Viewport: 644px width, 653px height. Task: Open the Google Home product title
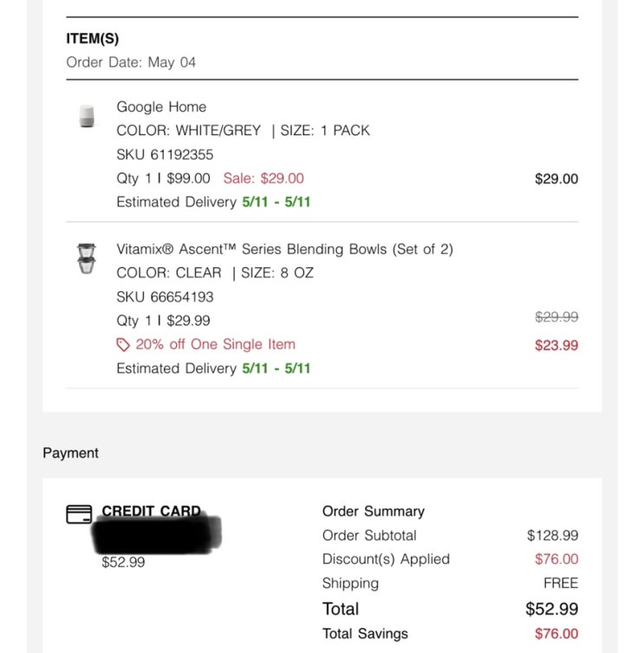161,107
